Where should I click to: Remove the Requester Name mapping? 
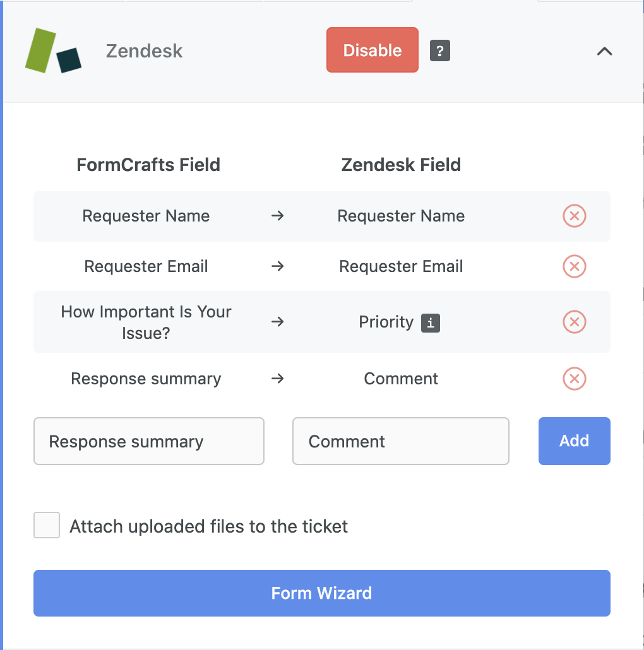click(x=575, y=216)
